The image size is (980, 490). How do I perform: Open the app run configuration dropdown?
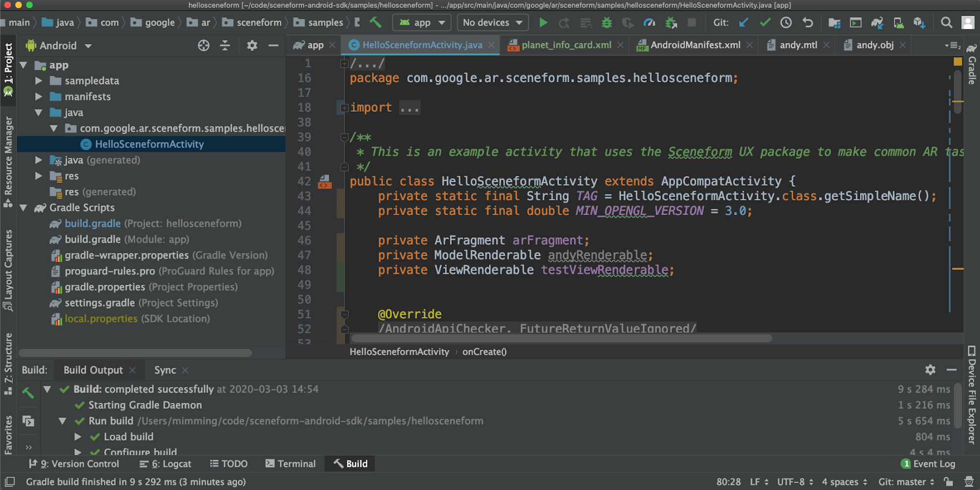[x=422, y=23]
